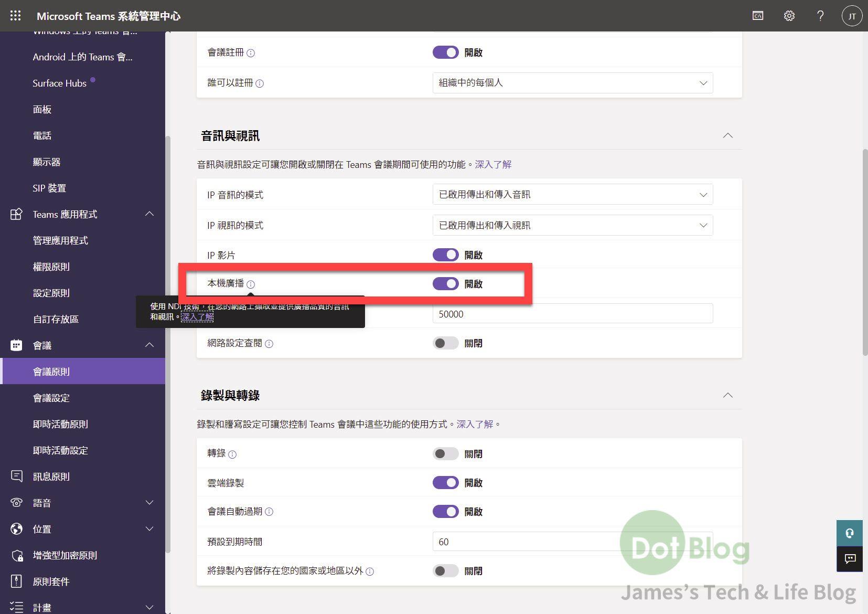
Task: Click the 增強型加密原則 lock icon
Action: click(16, 555)
